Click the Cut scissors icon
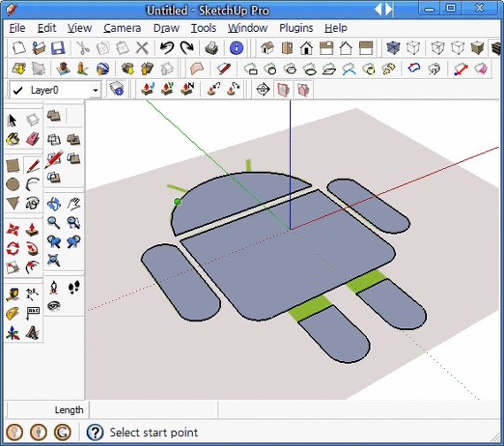504x446 pixels. tap(83, 48)
